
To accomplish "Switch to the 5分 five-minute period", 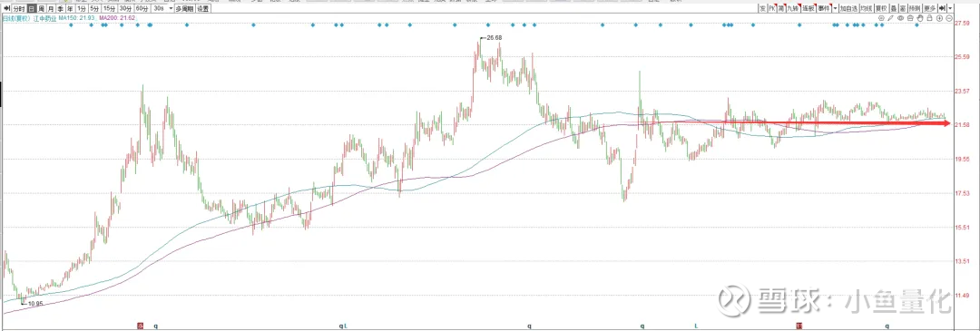I will [94, 9].
